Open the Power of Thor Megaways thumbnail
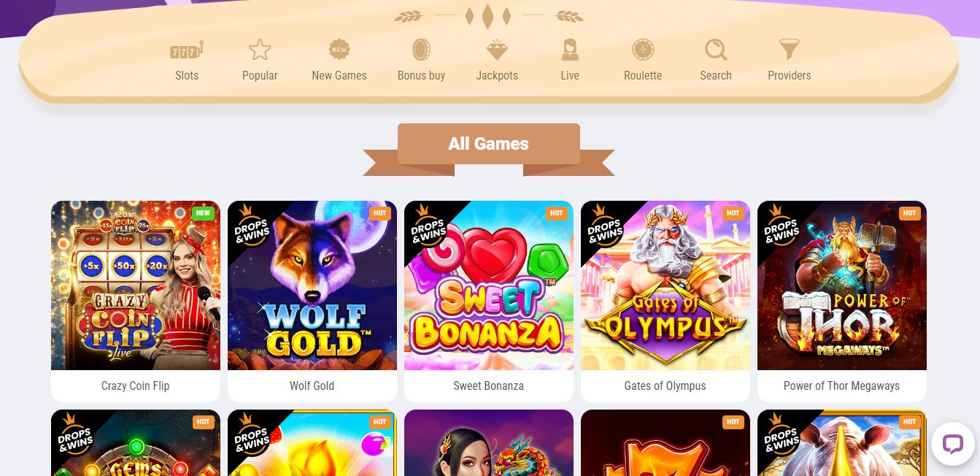This screenshot has width=980, height=476. [842, 285]
